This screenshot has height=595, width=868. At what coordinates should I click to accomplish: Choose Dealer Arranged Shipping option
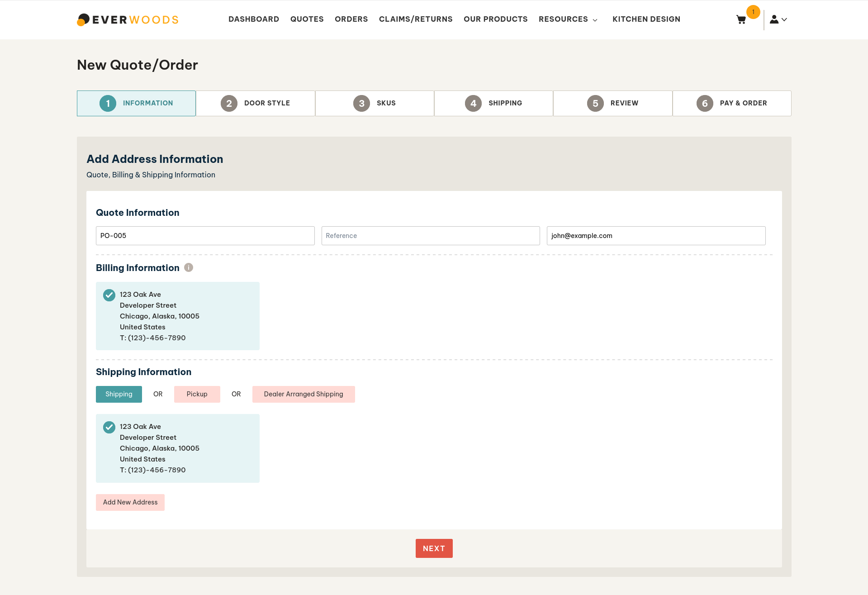tap(303, 394)
